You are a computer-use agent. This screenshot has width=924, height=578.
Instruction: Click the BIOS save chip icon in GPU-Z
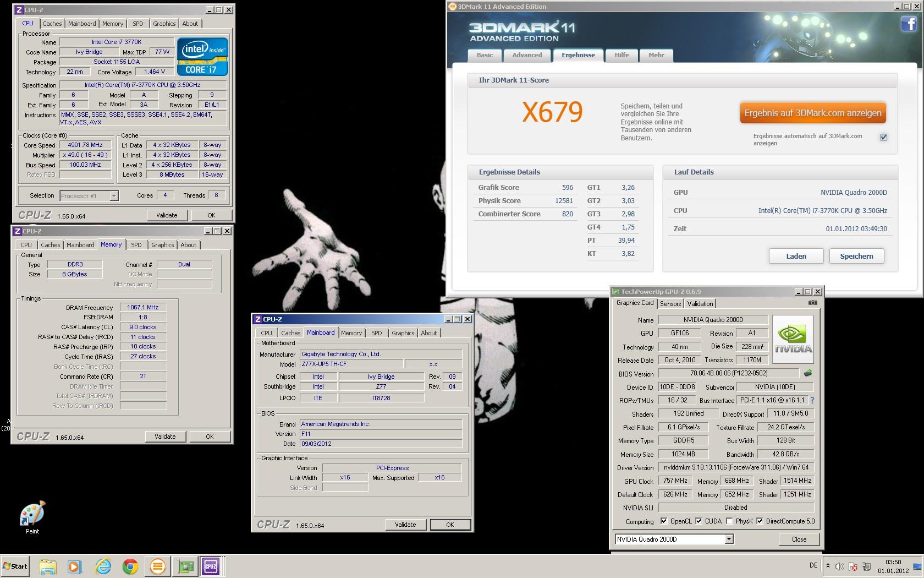click(x=807, y=373)
